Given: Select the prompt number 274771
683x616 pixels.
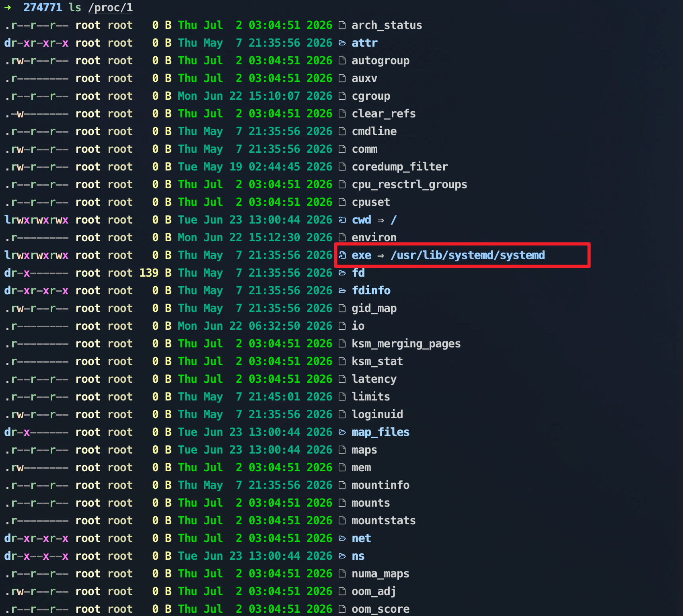Looking at the screenshot, I should click(43, 8).
